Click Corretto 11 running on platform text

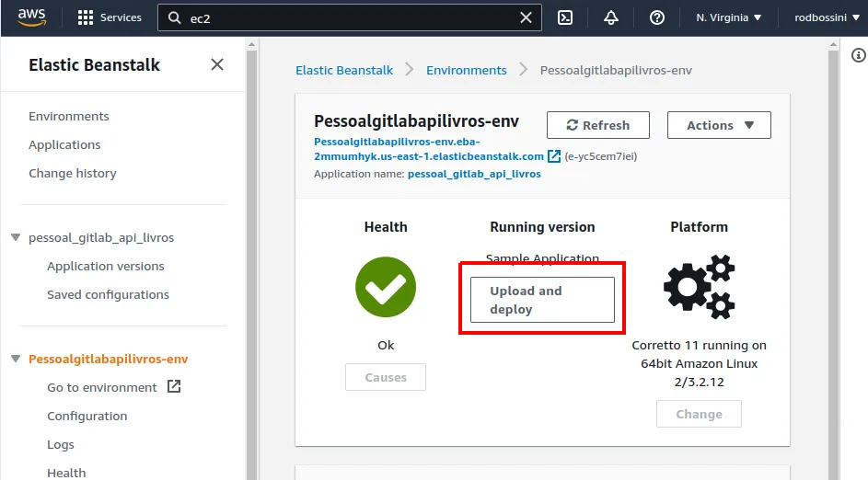(700, 363)
